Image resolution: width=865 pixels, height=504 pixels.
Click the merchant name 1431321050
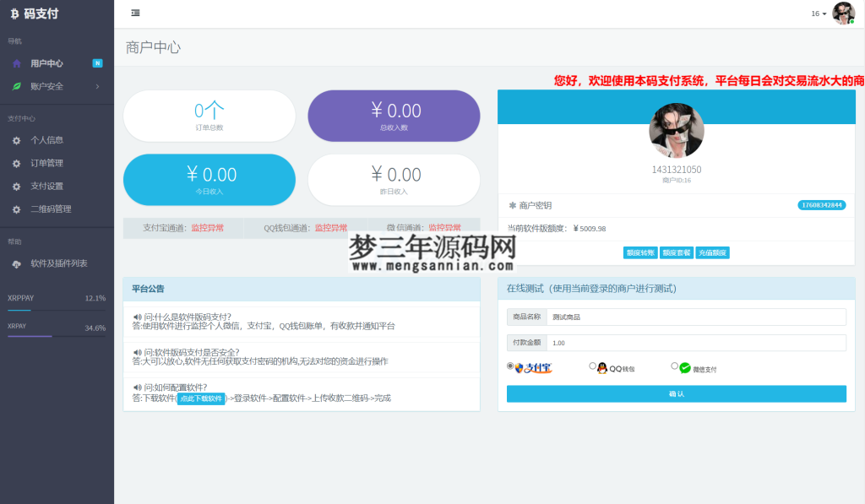tap(677, 170)
